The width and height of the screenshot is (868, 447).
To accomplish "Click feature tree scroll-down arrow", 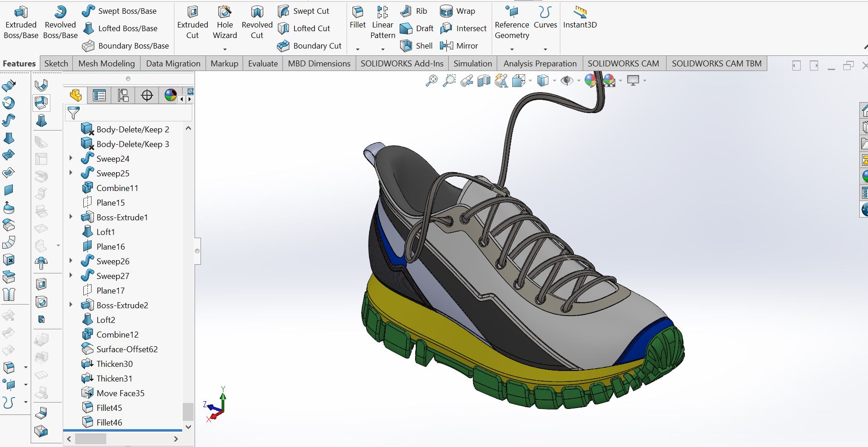I will [x=188, y=426].
